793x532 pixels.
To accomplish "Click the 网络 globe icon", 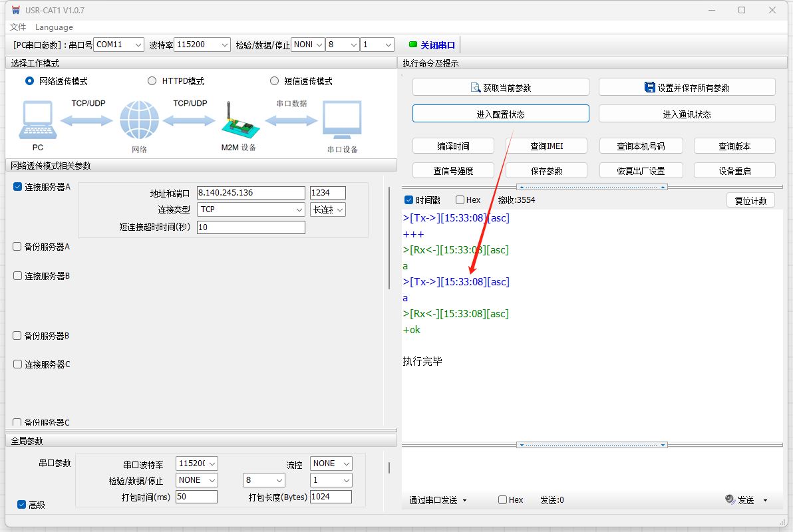I will [x=139, y=120].
